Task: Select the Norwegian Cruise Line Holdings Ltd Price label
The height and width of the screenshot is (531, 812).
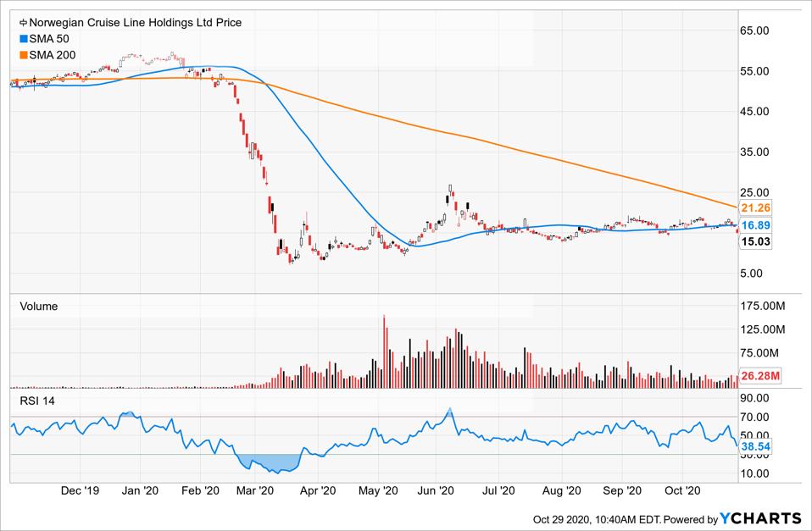Action: coord(135,23)
